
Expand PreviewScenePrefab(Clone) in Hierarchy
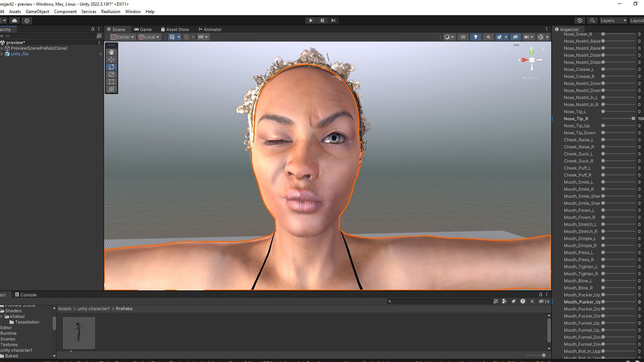point(2,48)
